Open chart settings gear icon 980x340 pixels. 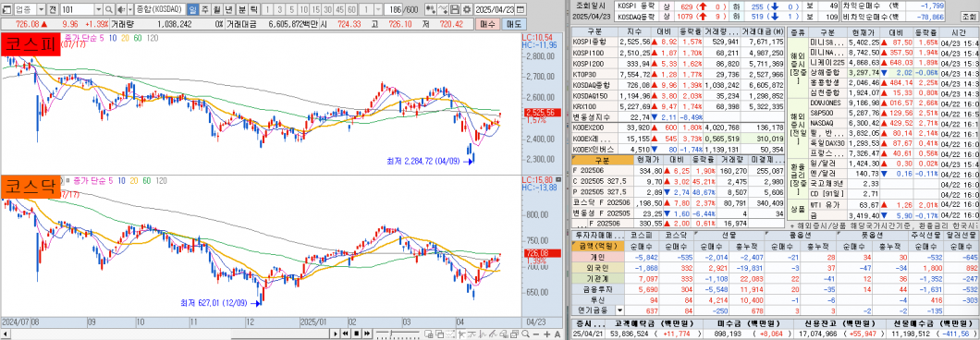click(467, 9)
